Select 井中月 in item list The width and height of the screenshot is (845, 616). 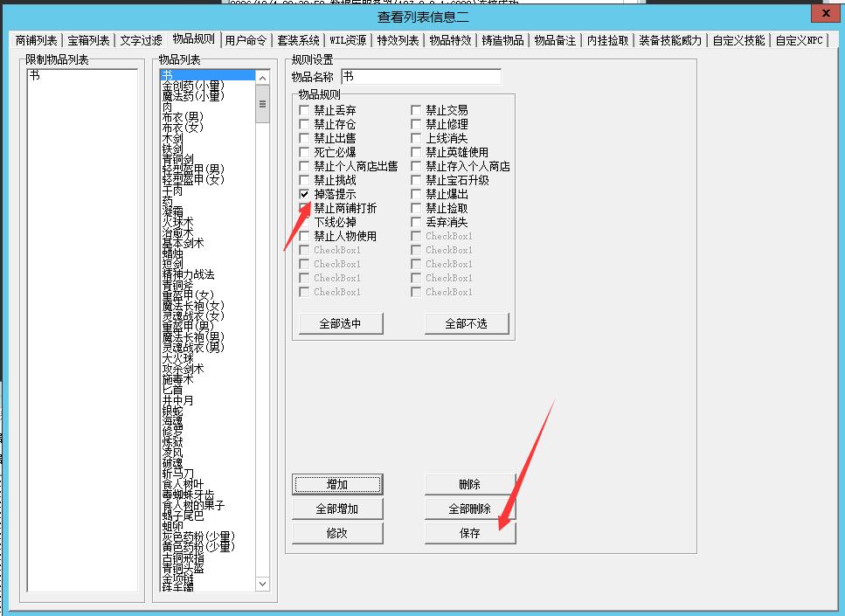pyautogui.click(x=208, y=400)
